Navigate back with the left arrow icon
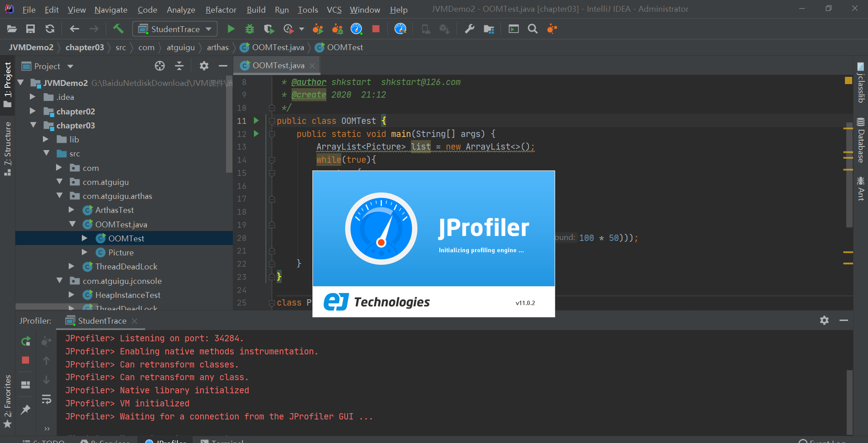 75,29
